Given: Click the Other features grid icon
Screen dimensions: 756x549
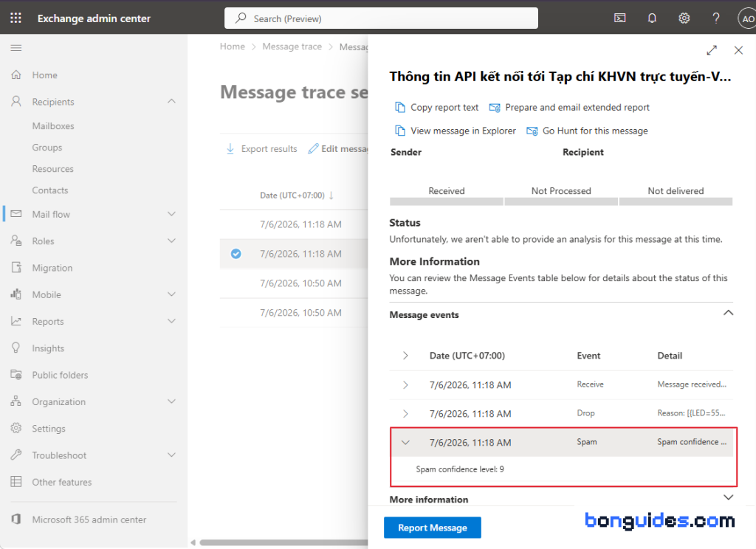Looking at the screenshot, I should tap(16, 482).
